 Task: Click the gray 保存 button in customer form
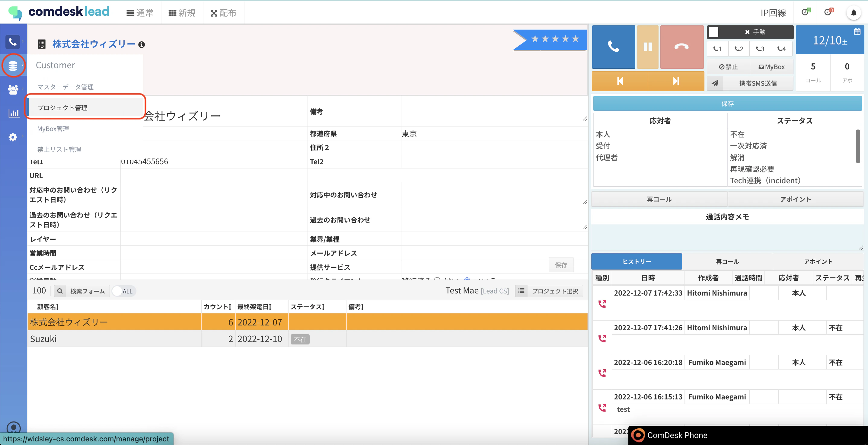click(x=561, y=265)
